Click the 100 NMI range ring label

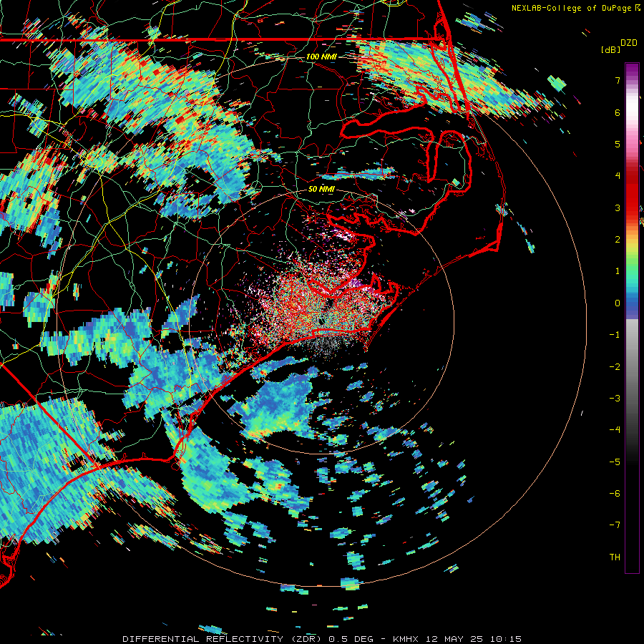click(321, 57)
